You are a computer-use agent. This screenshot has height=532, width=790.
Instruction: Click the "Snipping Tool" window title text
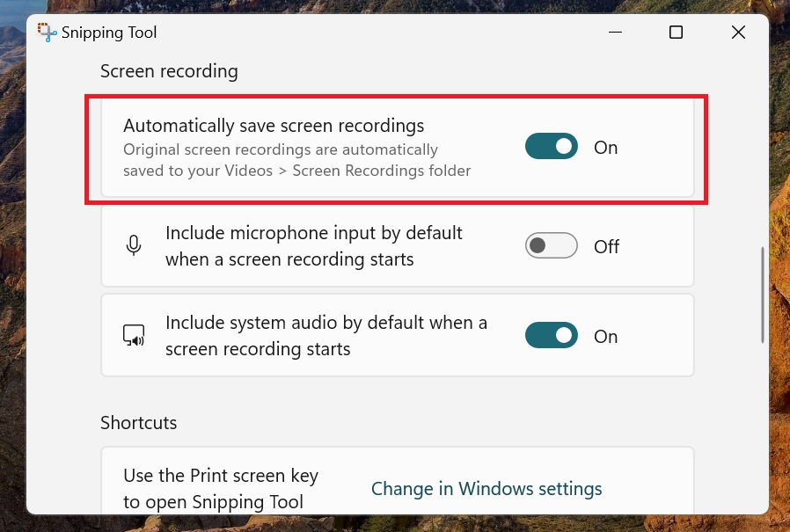click(x=109, y=33)
